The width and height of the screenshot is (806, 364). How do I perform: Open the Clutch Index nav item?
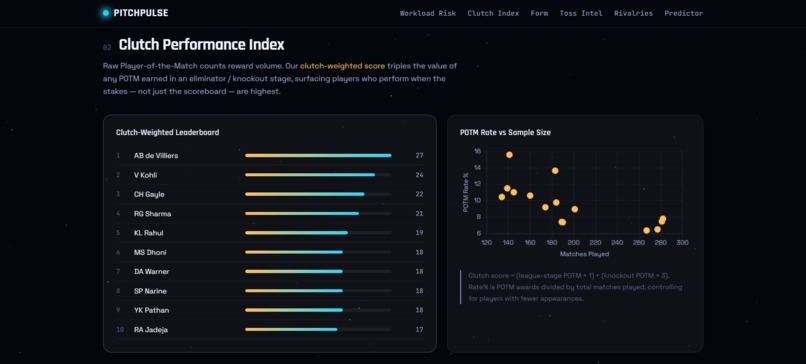click(x=493, y=13)
